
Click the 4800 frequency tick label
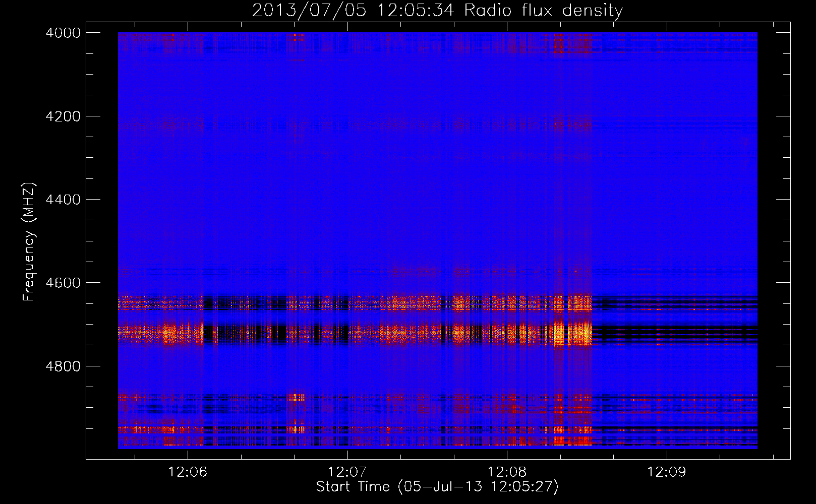[x=63, y=366]
